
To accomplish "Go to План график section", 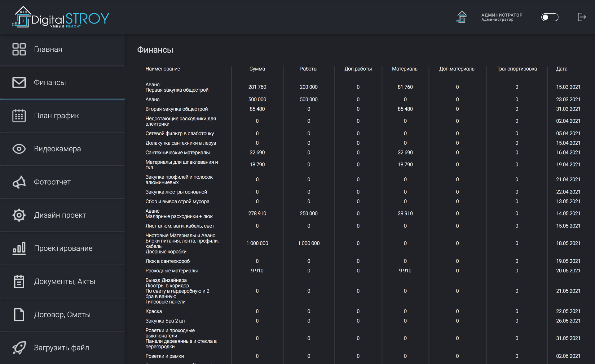I will [62, 115].
